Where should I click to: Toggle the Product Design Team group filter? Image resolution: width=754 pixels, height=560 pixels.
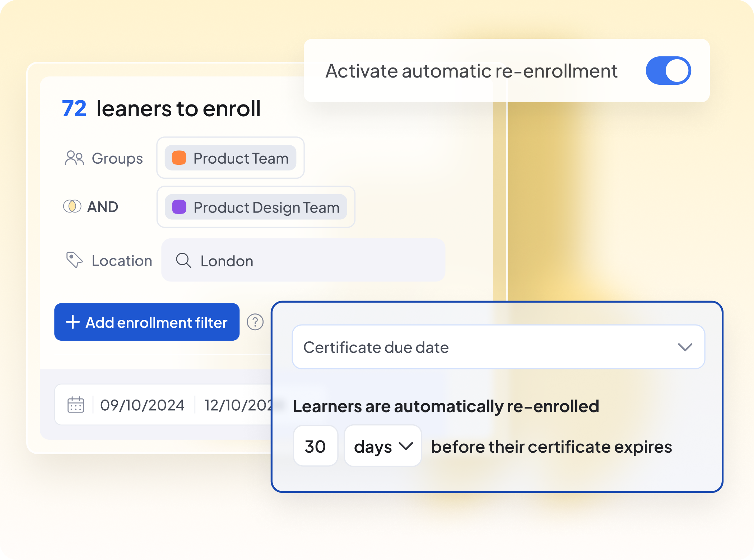[255, 207]
